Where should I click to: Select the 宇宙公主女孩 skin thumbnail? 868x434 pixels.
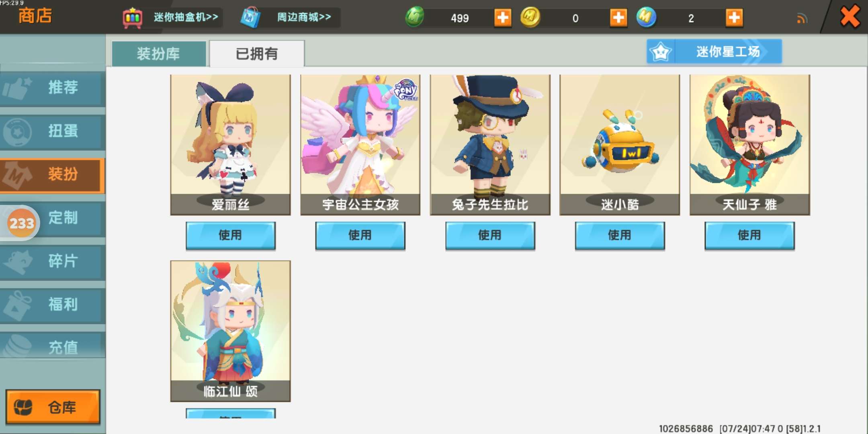click(360, 145)
